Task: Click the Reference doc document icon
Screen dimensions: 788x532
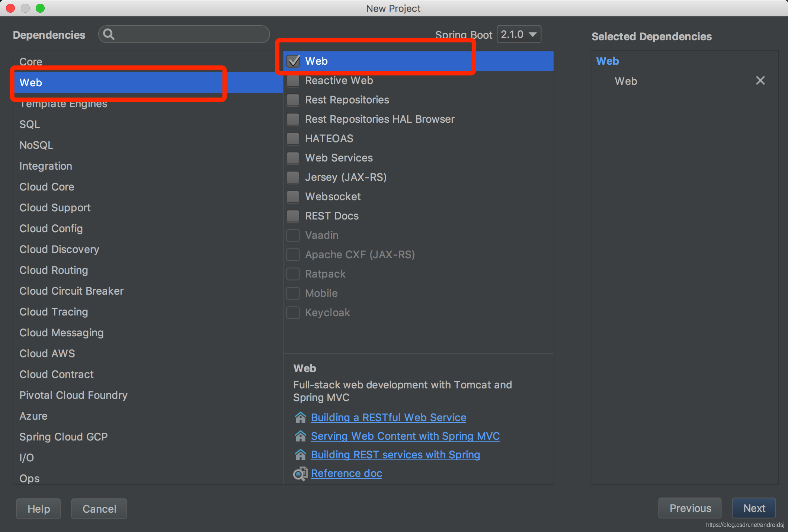Action: pyautogui.click(x=300, y=474)
